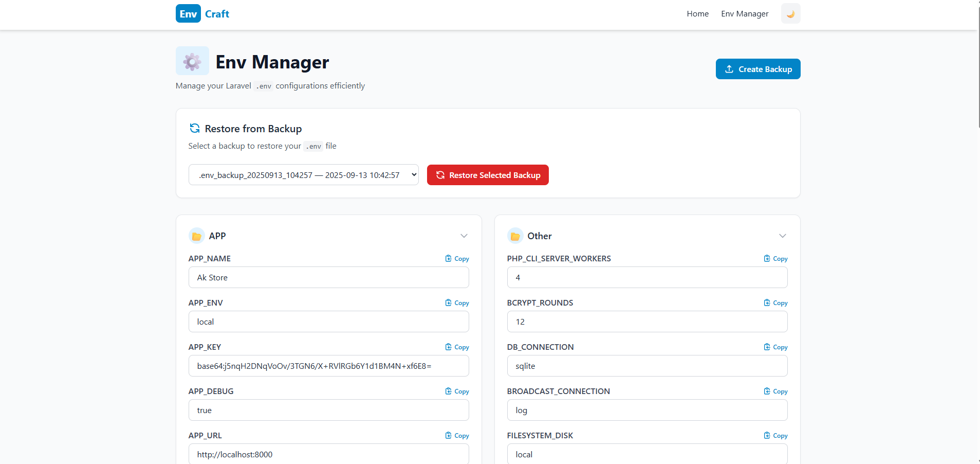Open Env Manager nav link
This screenshot has width=980, height=464.
(745, 14)
